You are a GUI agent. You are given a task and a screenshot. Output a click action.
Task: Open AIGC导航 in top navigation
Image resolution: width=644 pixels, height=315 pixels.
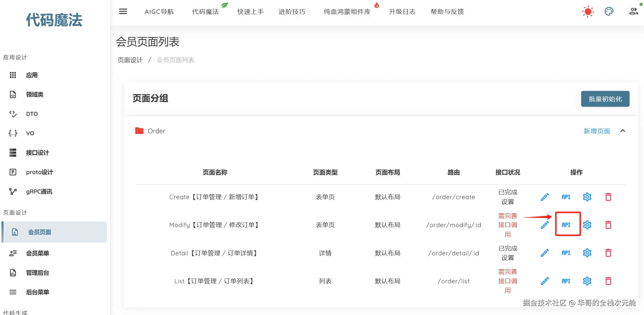(159, 12)
